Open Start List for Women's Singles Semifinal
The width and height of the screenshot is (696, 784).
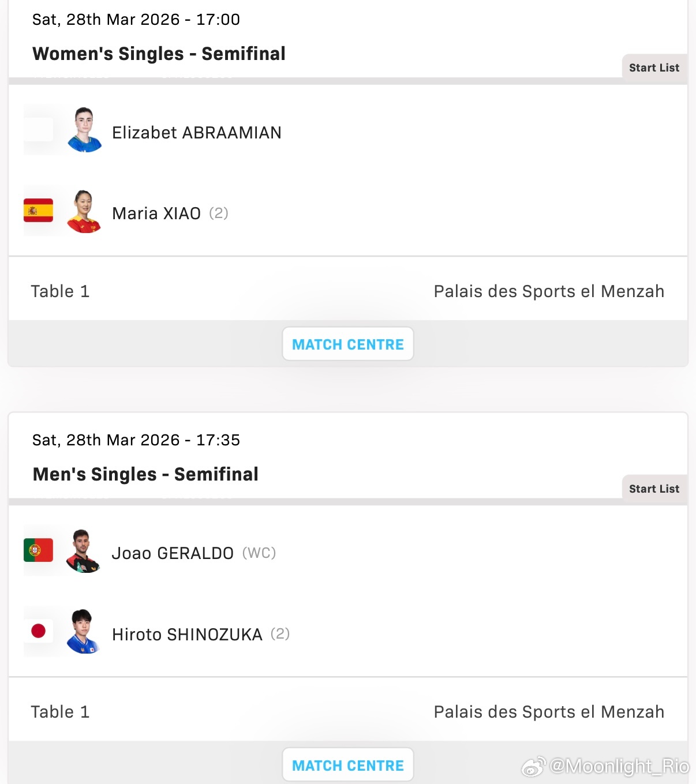(654, 67)
